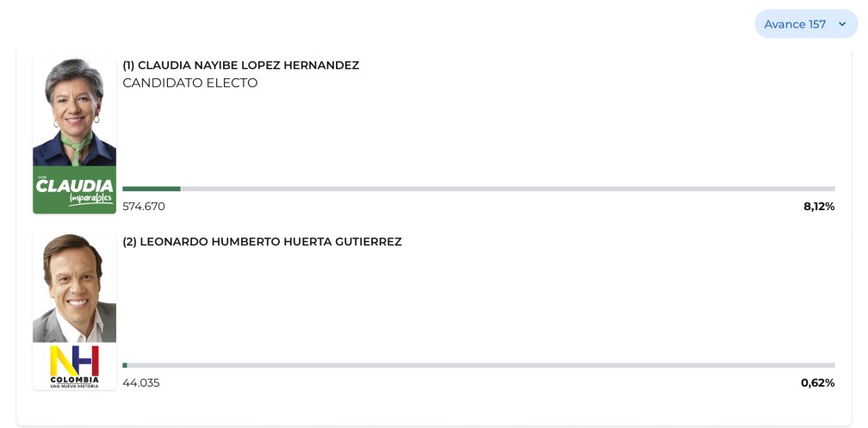Click the candidate number (2) prefix
This screenshot has width=868, height=428.
point(129,242)
